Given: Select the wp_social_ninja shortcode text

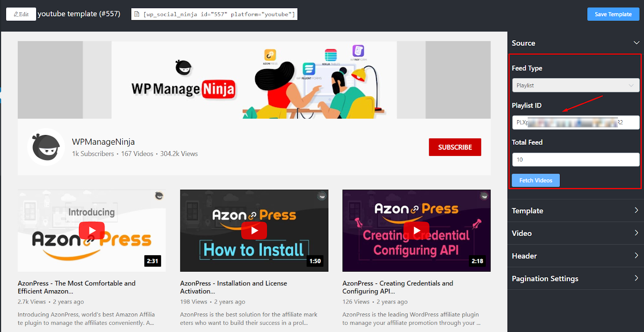Looking at the screenshot, I should [219, 14].
